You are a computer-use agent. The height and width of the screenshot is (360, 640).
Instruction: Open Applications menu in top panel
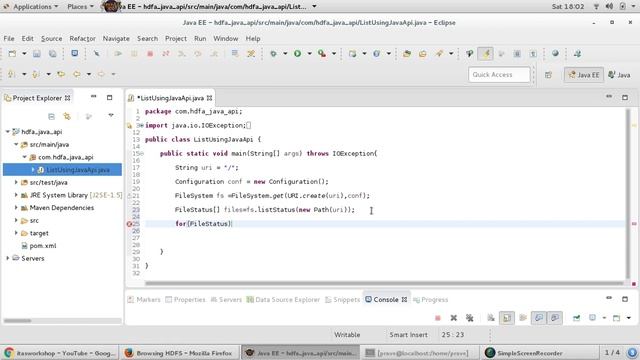(x=32, y=7)
